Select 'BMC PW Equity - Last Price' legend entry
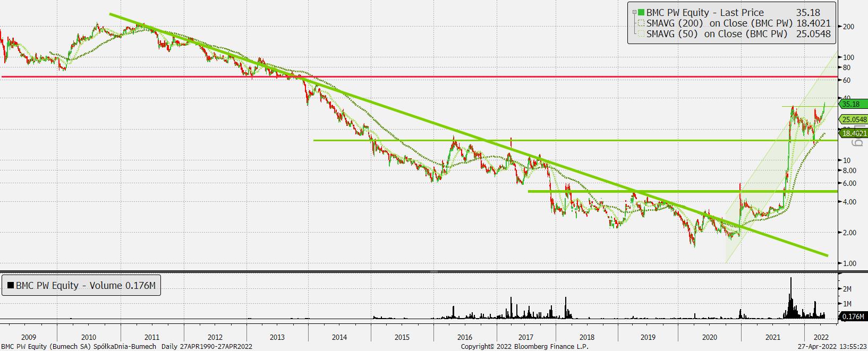 [705, 12]
